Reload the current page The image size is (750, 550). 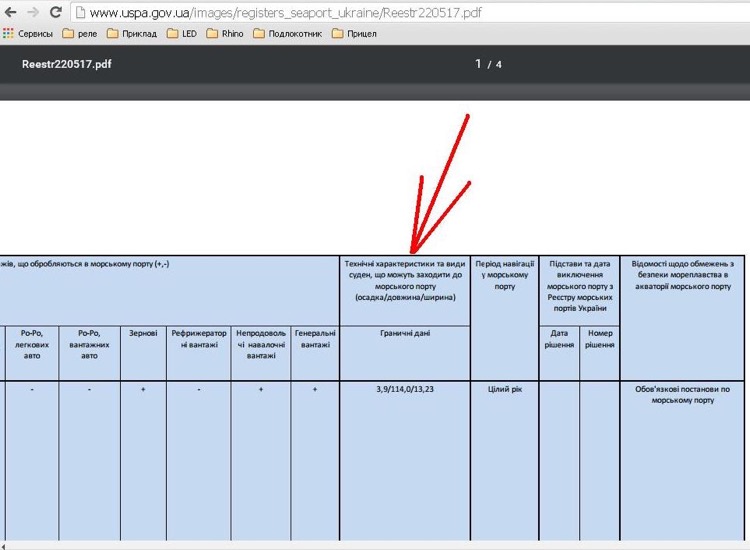[x=55, y=13]
